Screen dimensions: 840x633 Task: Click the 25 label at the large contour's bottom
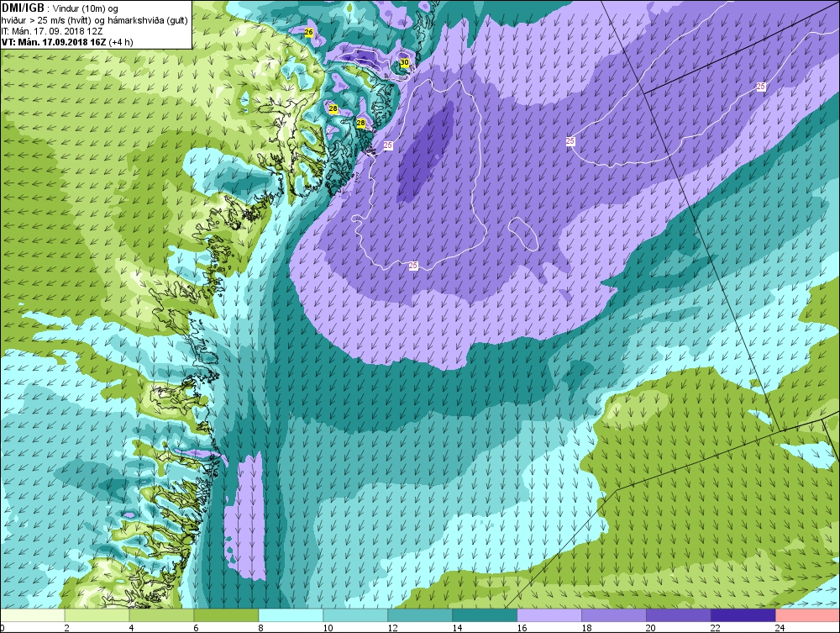coord(413,266)
